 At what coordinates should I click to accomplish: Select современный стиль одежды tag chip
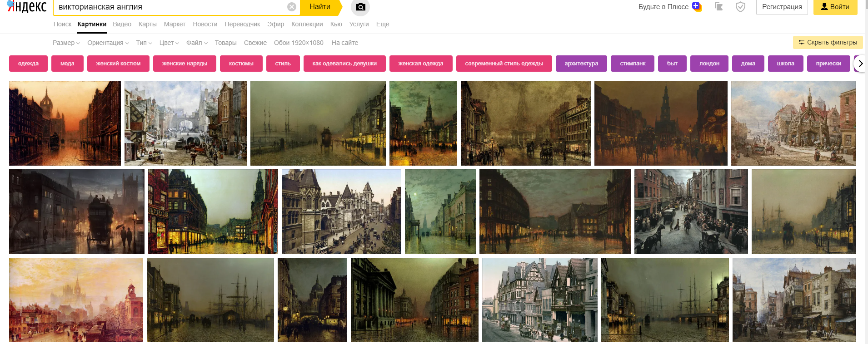point(504,64)
